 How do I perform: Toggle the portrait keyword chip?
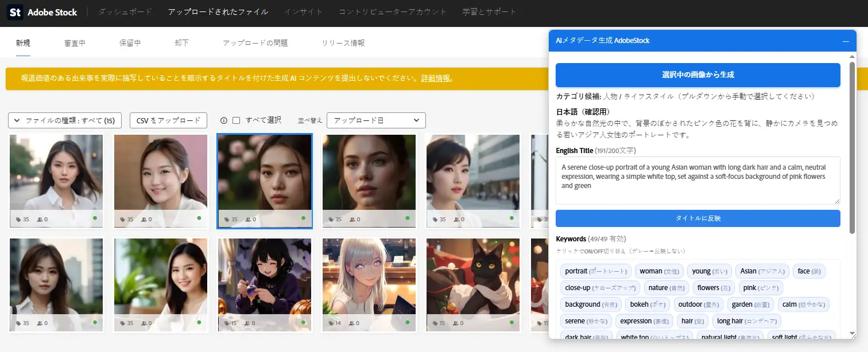[596, 271]
